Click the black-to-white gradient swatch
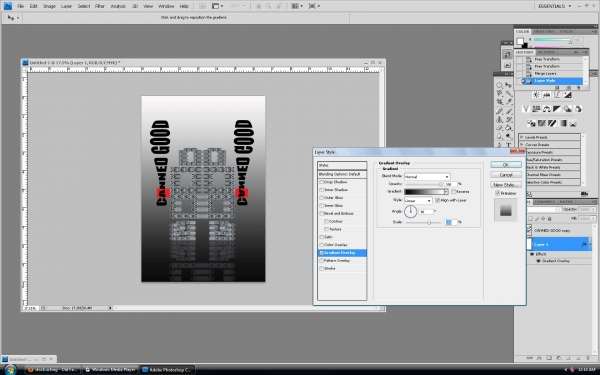The image size is (600, 375). click(x=424, y=191)
